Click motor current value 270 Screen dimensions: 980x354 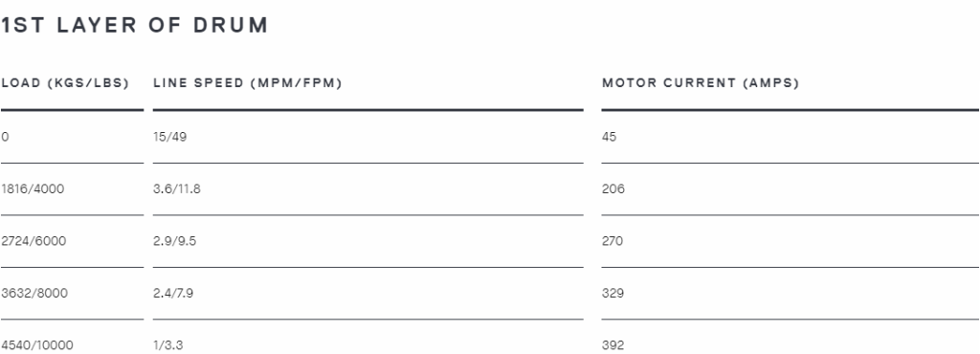[x=612, y=241]
